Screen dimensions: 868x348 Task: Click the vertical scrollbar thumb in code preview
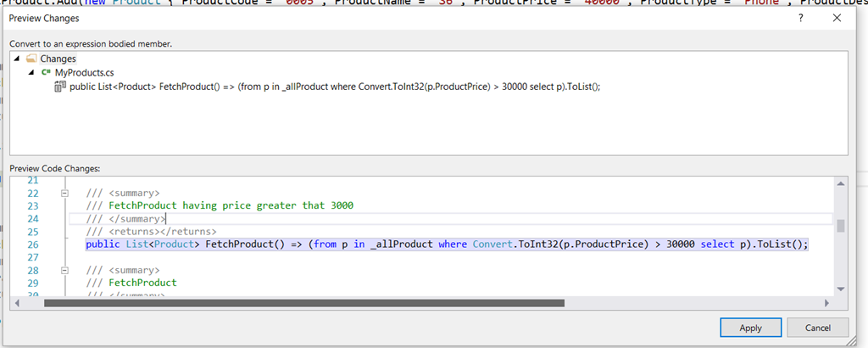(841, 225)
